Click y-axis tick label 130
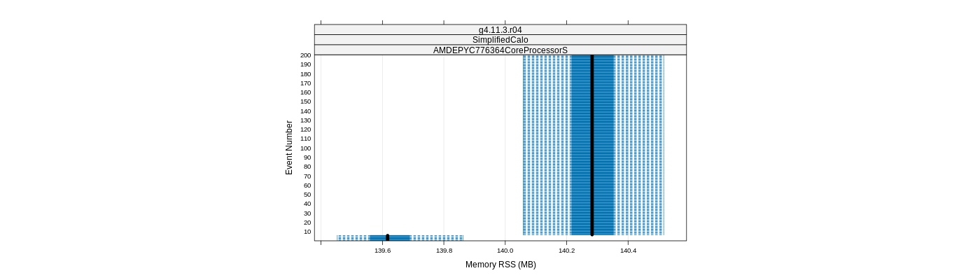The image size is (980, 280). point(305,120)
